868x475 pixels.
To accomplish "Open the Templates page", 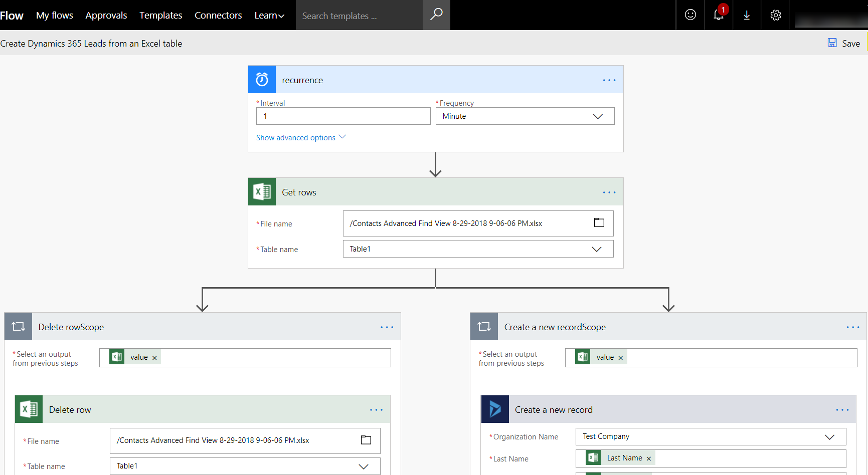I will tap(161, 15).
